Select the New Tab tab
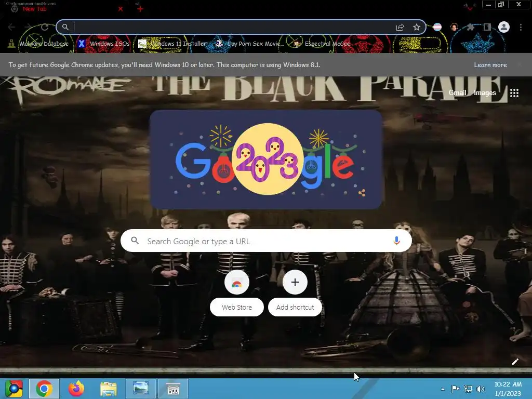This screenshot has width=532, height=399. [64, 9]
